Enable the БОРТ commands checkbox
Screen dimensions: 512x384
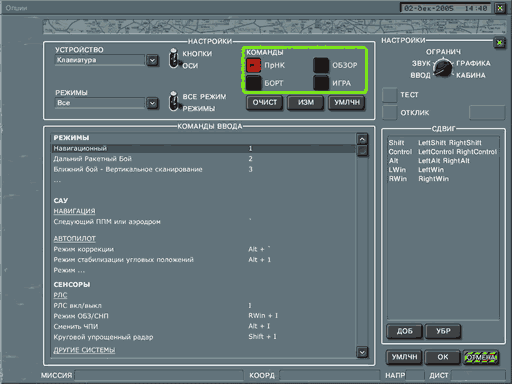pyautogui.click(x=254, y=83)
